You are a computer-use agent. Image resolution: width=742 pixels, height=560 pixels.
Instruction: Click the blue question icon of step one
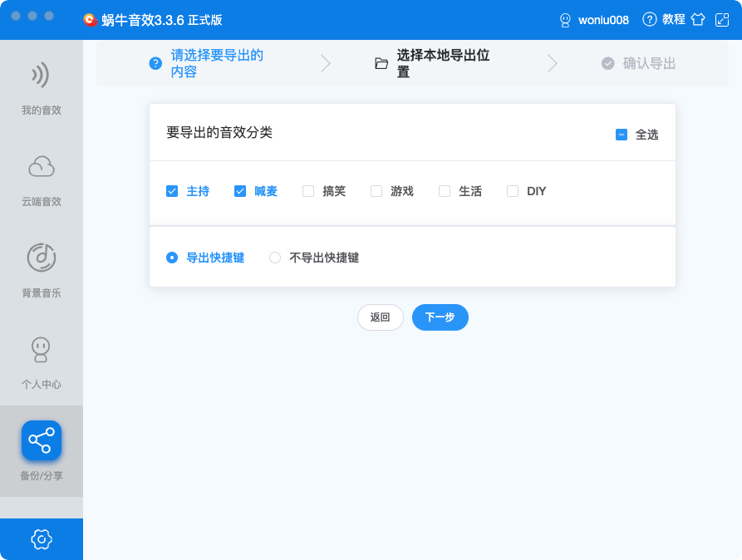tap(155, 63)
